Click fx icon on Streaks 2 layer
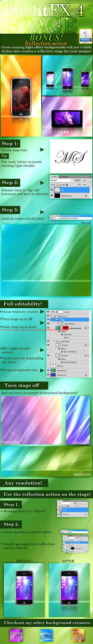93x644 pixels. coord(86,345)
